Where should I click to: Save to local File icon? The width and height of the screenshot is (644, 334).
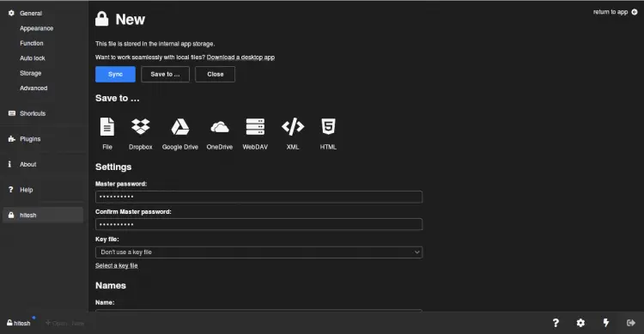[107, 134]
